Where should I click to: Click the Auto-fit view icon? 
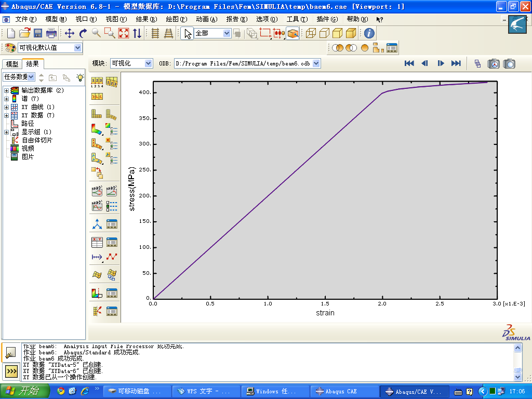click(124, 33)
